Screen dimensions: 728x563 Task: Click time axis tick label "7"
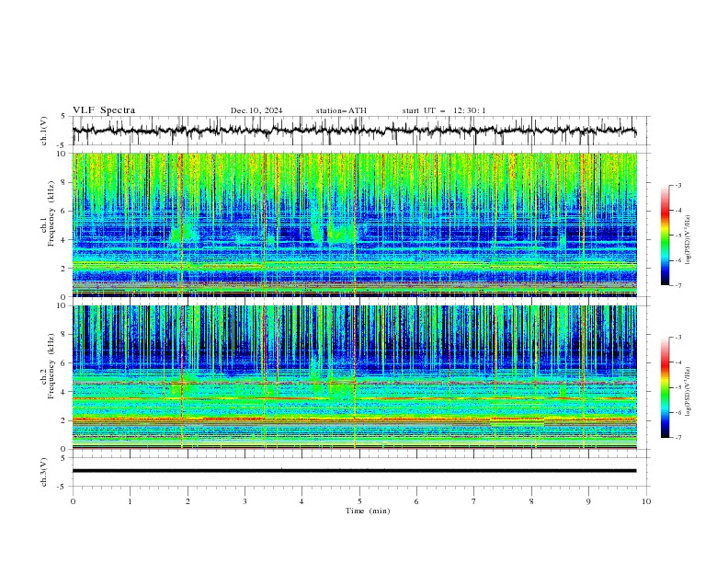[x=474, y=501]
